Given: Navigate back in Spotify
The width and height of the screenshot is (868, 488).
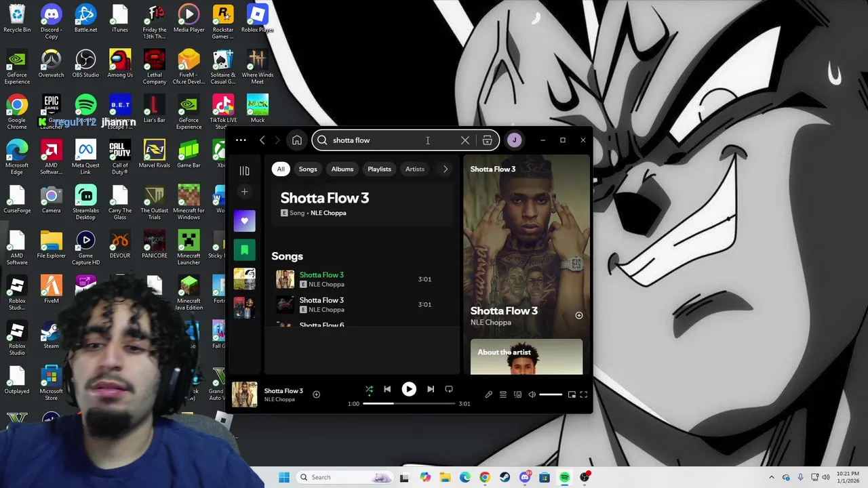Looking at the screenshot, I should point(262,140).
